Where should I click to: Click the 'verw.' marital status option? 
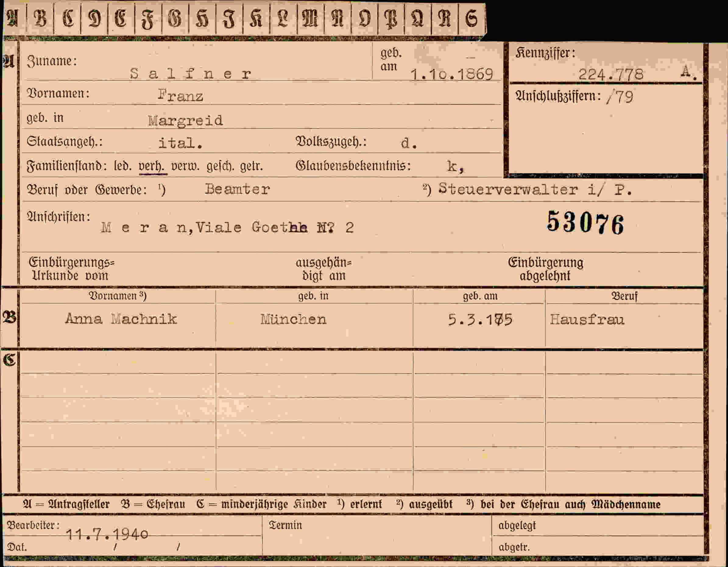(186, 166)
